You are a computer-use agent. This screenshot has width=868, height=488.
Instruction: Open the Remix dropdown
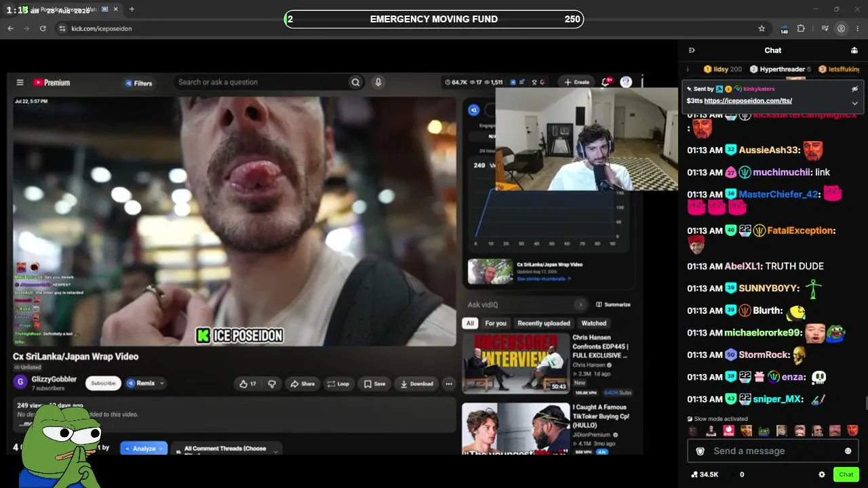146,383
